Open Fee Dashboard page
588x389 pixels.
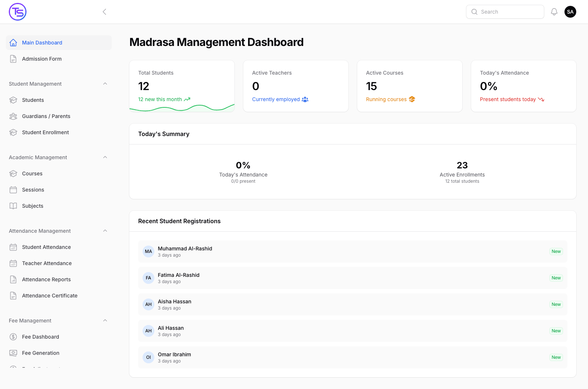(59, 337)
